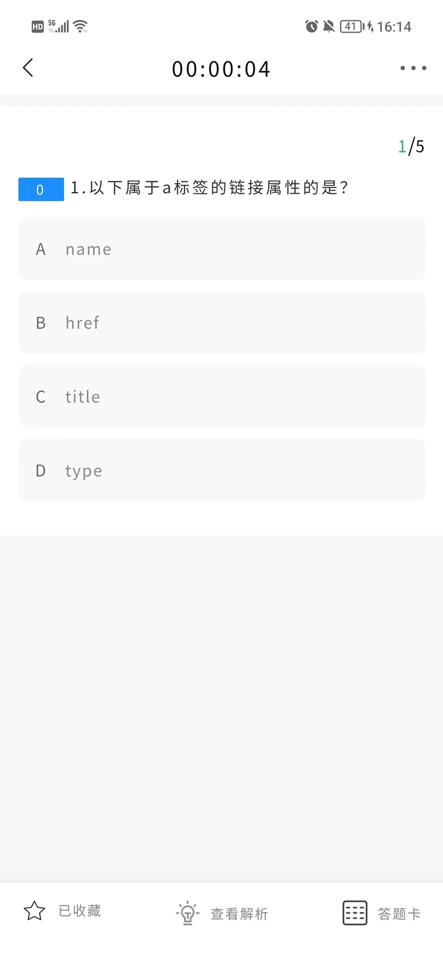Toggle the star favorite icon
This screenshot has height=980, width=443.
click(x=35, y=911)
